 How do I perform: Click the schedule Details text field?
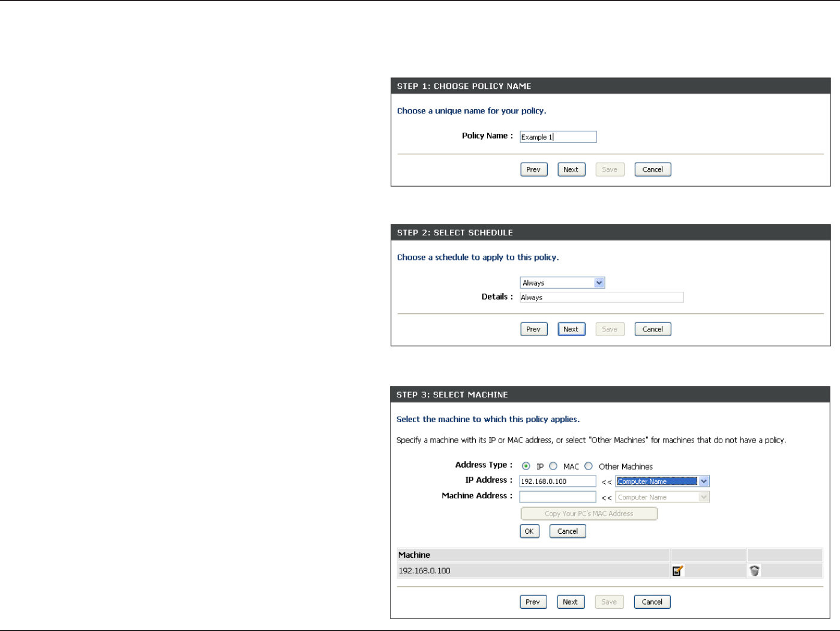coord(601,297)
